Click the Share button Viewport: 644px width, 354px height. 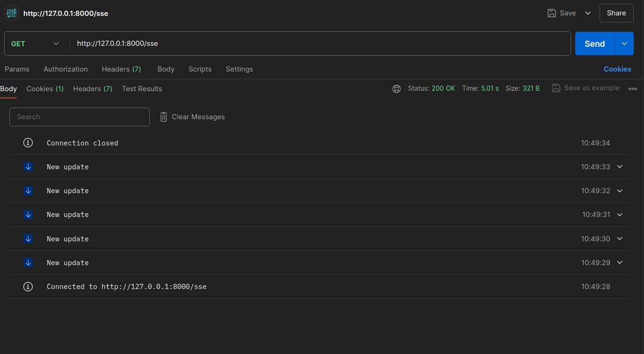[616, 13]
